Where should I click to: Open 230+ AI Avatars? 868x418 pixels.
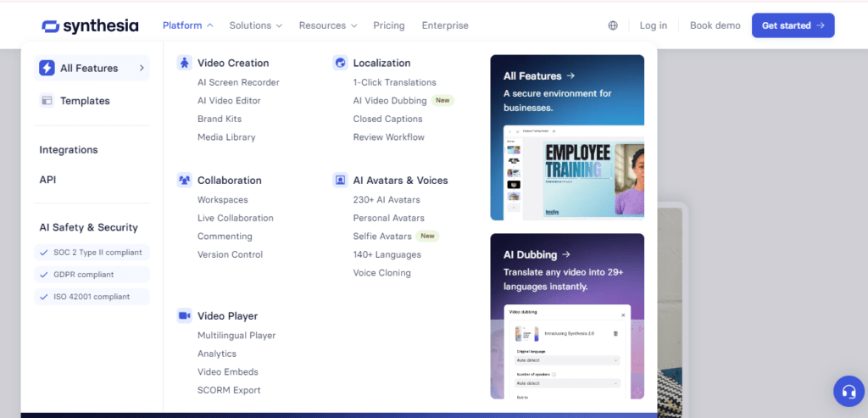click(x=387, y=200)
